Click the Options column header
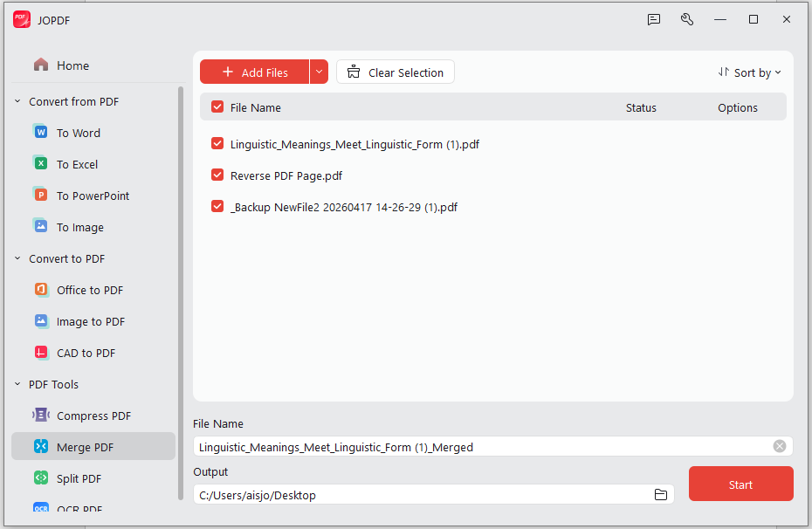812x529 pixels. tap(738, 107)
